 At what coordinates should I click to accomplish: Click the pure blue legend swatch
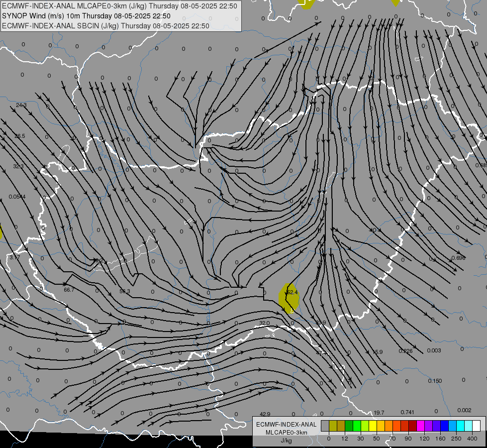pos(445,426)
